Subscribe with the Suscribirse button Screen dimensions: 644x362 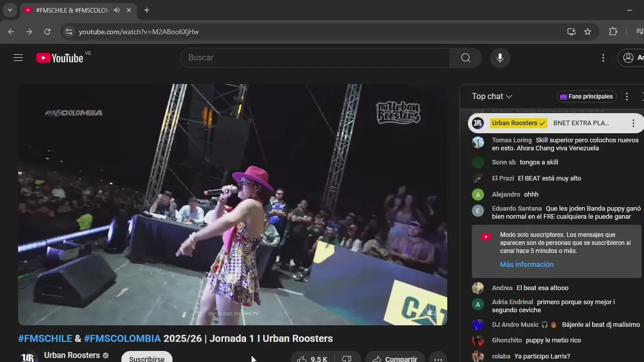147,359
